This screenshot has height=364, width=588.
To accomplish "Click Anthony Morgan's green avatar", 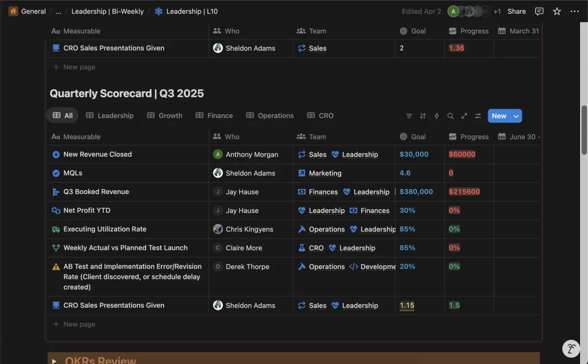I will [218, 154].
